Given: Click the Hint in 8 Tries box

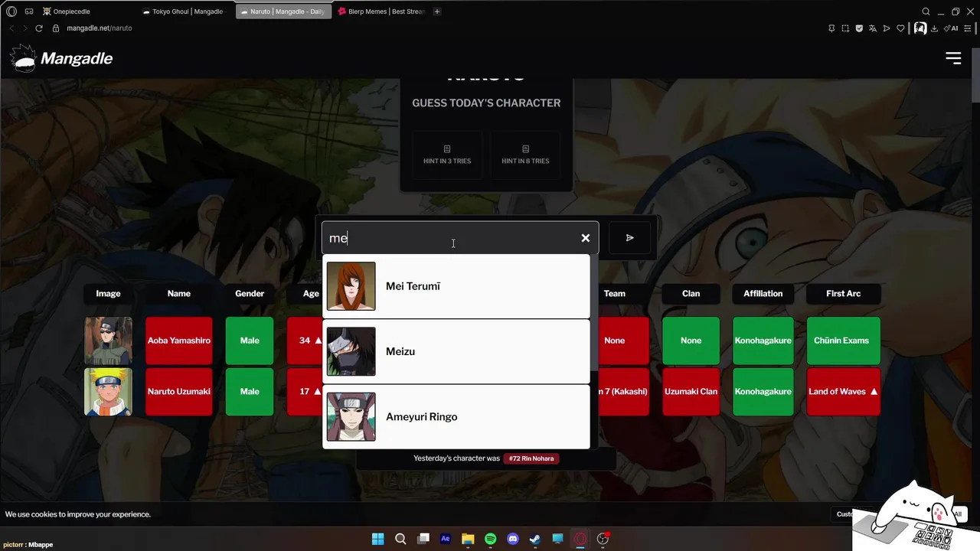Looking at the screenshot, I should coord(525,155).
